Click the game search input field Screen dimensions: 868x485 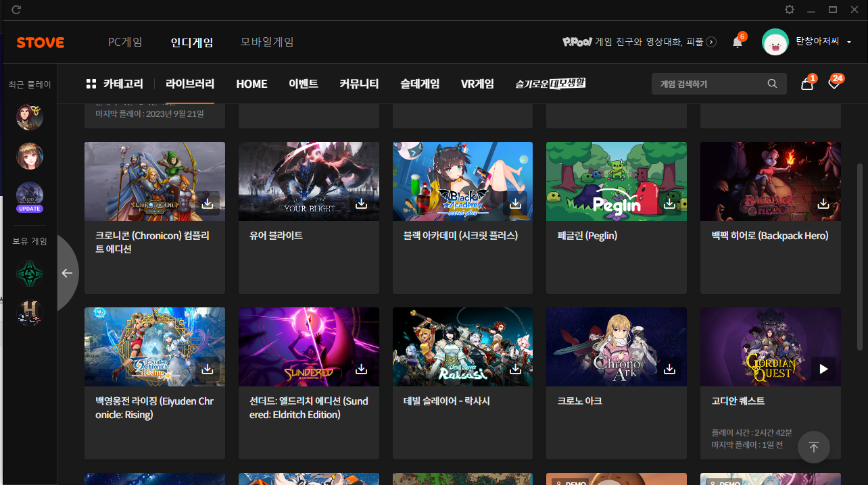pos(711,84)
